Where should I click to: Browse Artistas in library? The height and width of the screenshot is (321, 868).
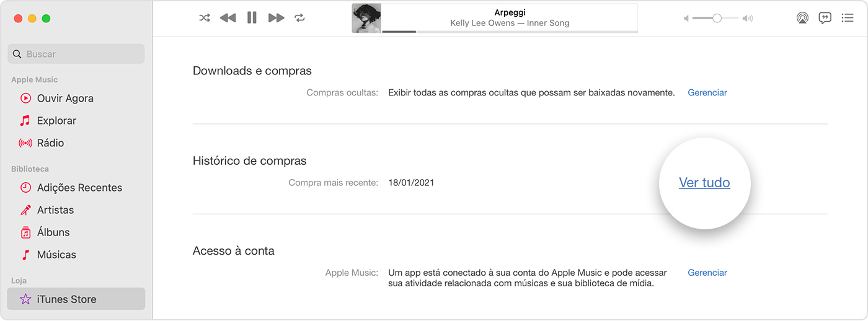pyautogui.click(x=55, y=209)
